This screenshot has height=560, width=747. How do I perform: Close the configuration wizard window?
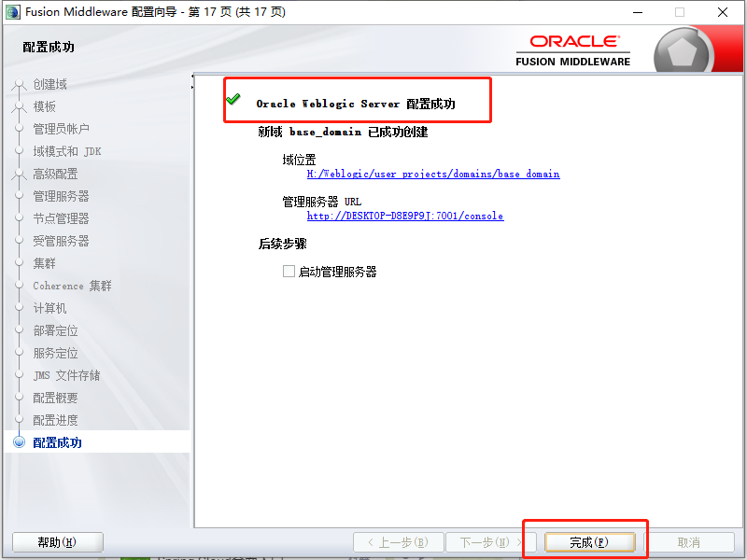pos(722,12)
